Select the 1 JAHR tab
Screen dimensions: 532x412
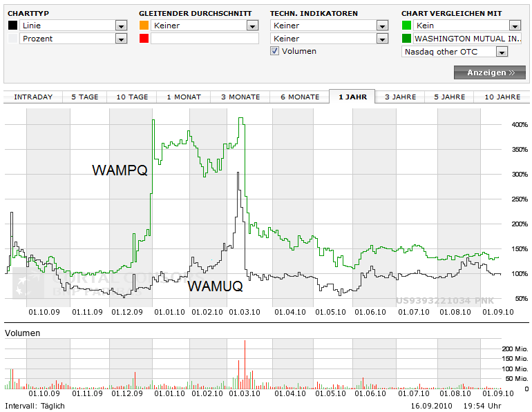pyautogui.click(x=352, y=97)
